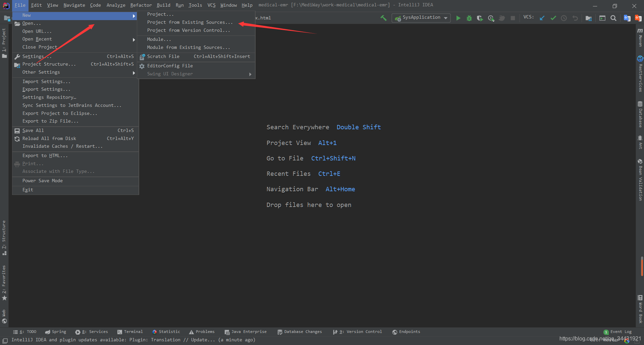This screenshot has height=345, width=644.
Task: Open the 1: Project tool window
Action: coord(4,43)
